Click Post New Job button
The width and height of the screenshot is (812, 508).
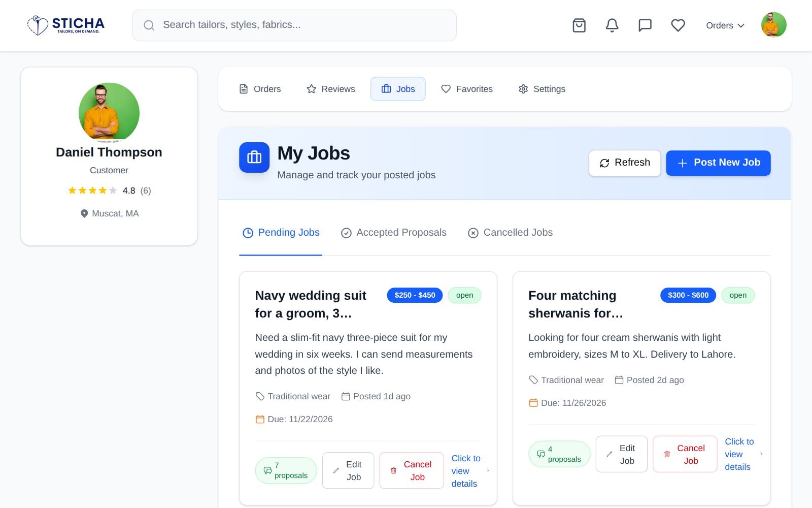pyautogui.click(x=718, y=163)
